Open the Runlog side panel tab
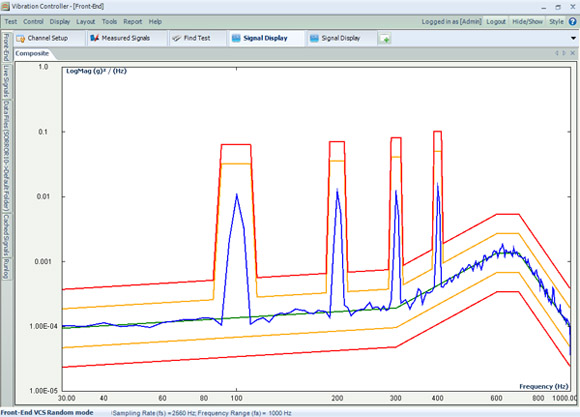This screenshot has height=417, width=580. (6, 269)
